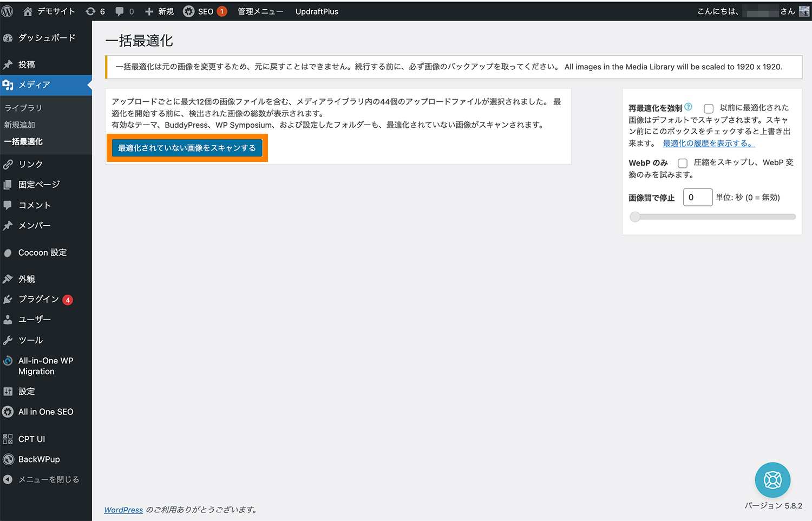Select 管理メニュー in the admin bar
This screenshot has width=812, height=521.
tap(260, 11)
